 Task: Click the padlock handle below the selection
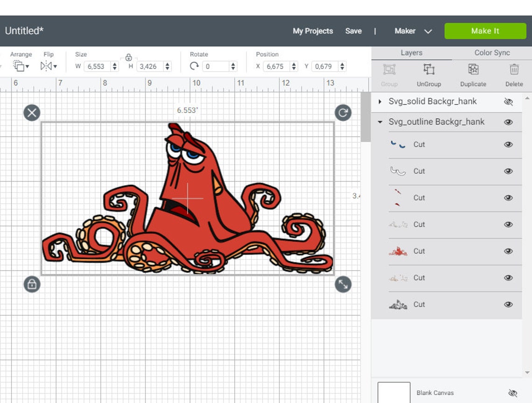coord(32,284)
